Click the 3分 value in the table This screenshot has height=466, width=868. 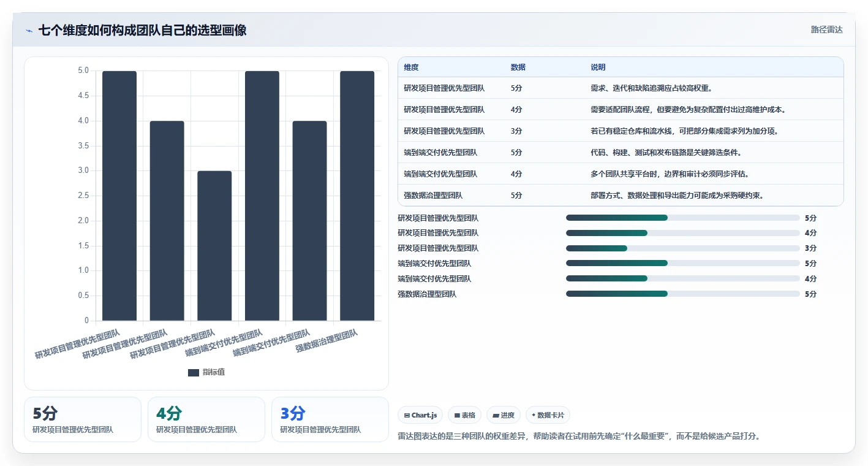(516, 131)
